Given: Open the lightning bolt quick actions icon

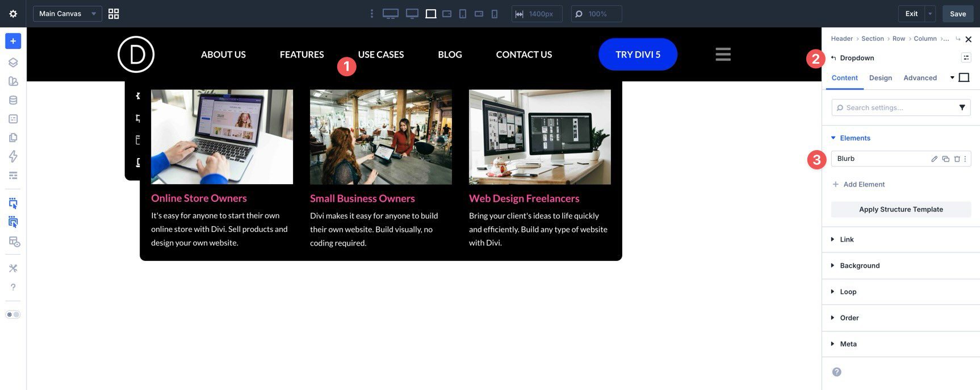Looking at the screenshot, I should pyautogui.click(x=13, y=156).
